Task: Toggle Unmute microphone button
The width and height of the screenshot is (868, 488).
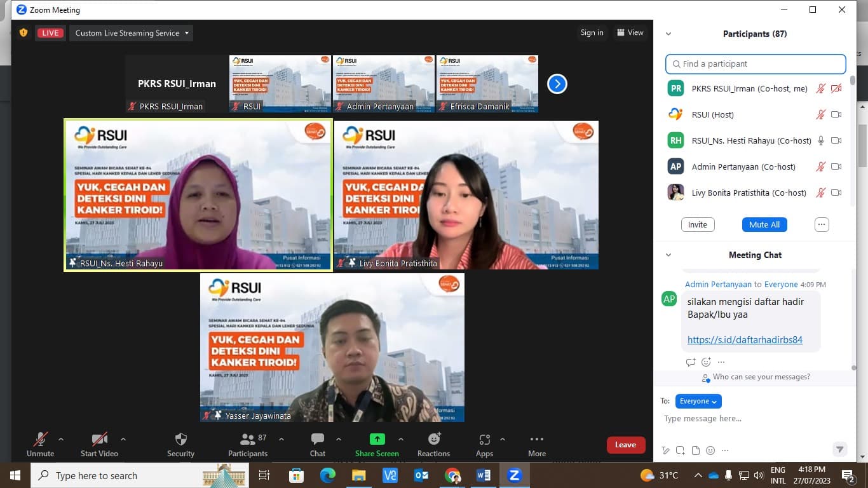Action: coord(41,444)
